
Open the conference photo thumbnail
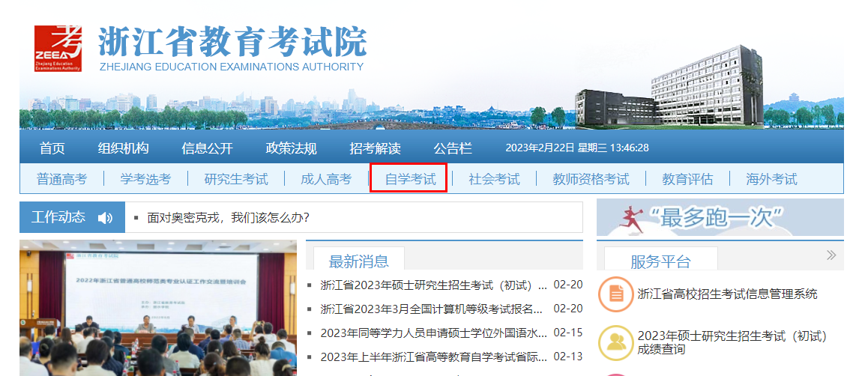coord(157,308)
